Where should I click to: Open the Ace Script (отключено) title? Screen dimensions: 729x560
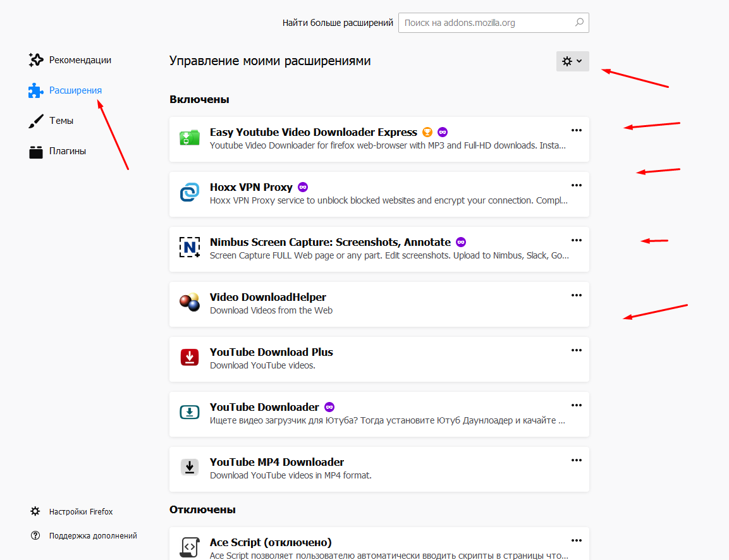271,542
